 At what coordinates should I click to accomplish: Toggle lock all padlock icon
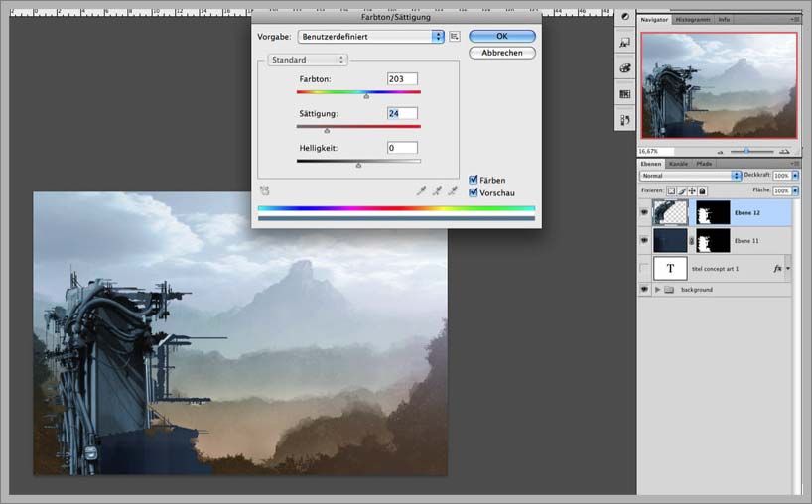click(x=702, y=190)
